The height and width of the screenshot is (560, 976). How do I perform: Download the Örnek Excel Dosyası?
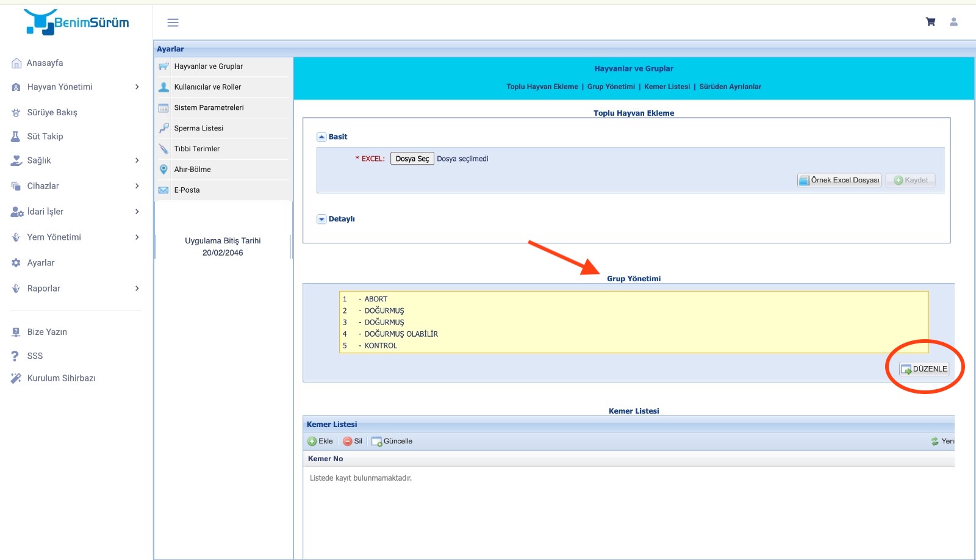[839, 181]
